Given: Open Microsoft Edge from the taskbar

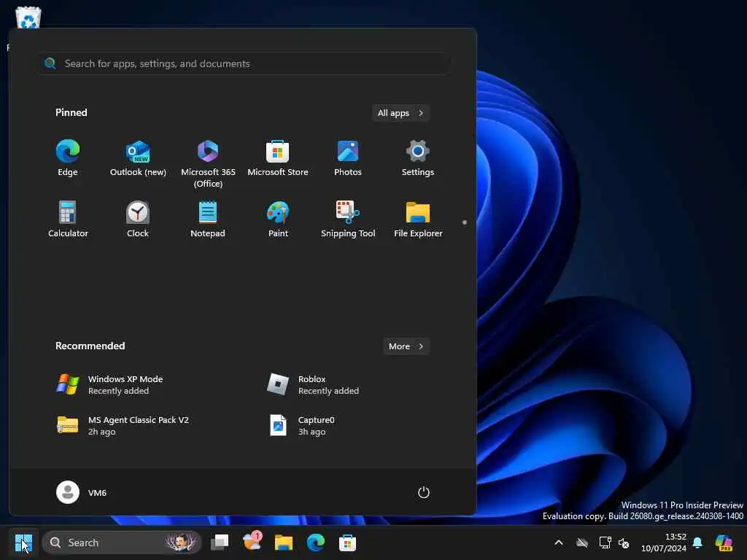Looking at the screenshot, I should tap(315, 542).
